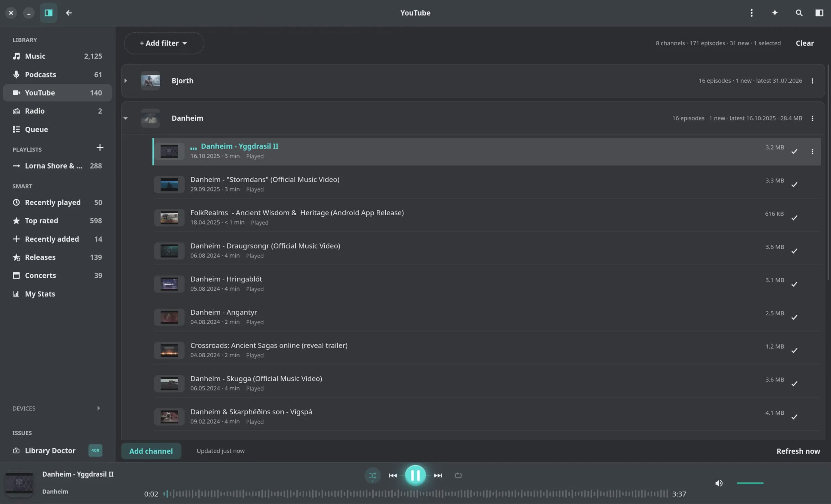Play Danheim & Skarphéðins son - Vígspá
831x504 pixels.
pos(487,416)
